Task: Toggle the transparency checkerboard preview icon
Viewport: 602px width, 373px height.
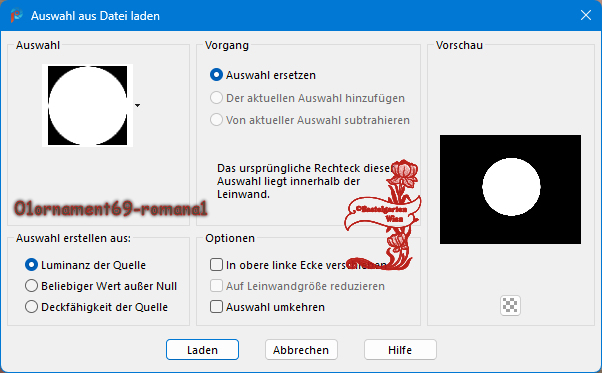Action: 510,305
